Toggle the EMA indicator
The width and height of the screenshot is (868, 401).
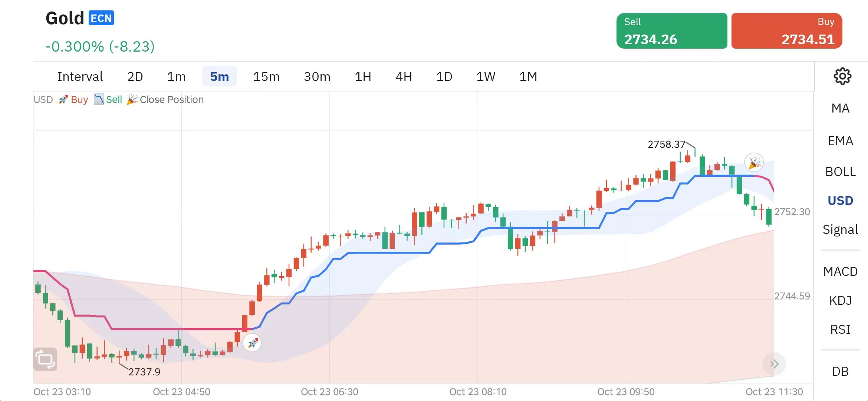[x=840, y=141]
